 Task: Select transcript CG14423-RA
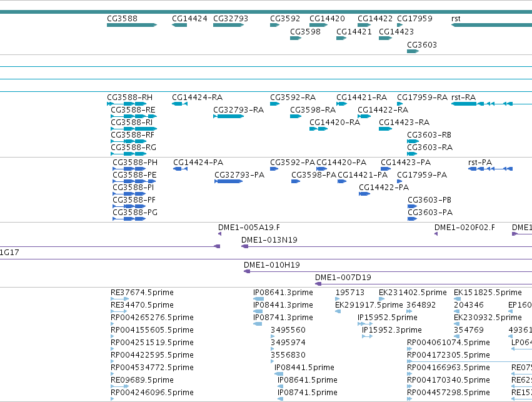click(404, 123)
